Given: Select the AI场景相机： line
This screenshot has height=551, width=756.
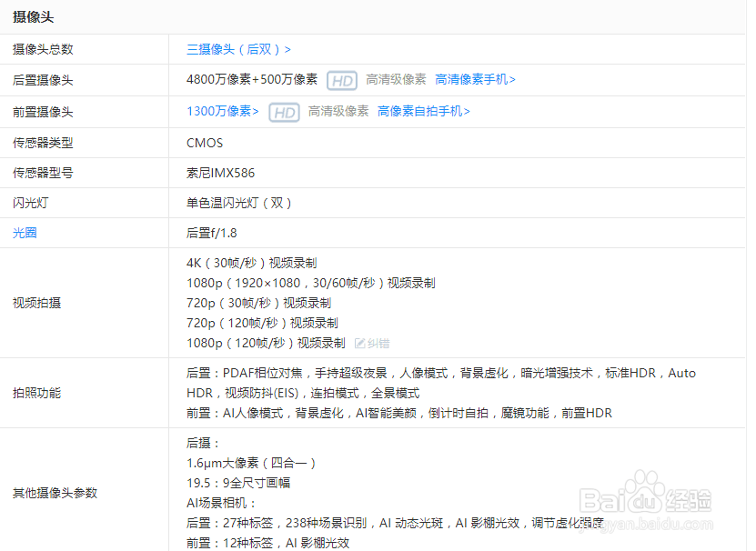Looking at the screenshot, I should [221, 504].
